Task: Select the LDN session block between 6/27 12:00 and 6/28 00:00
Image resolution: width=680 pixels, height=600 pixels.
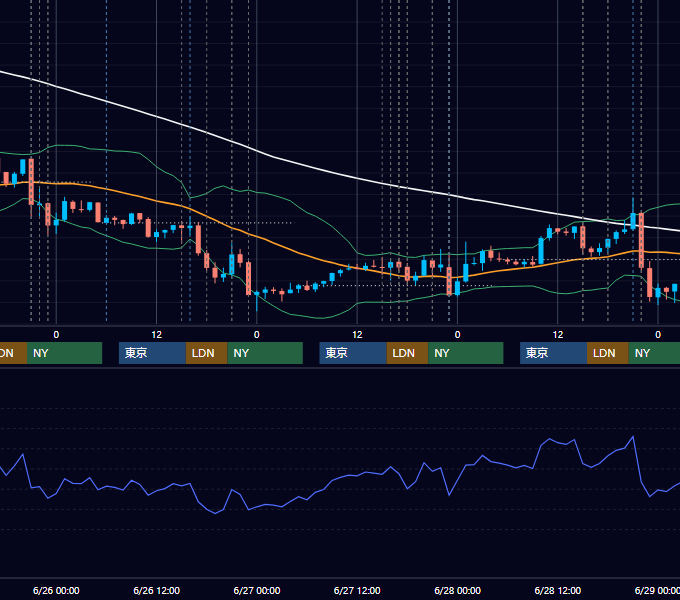Action: tap(407, 353)
